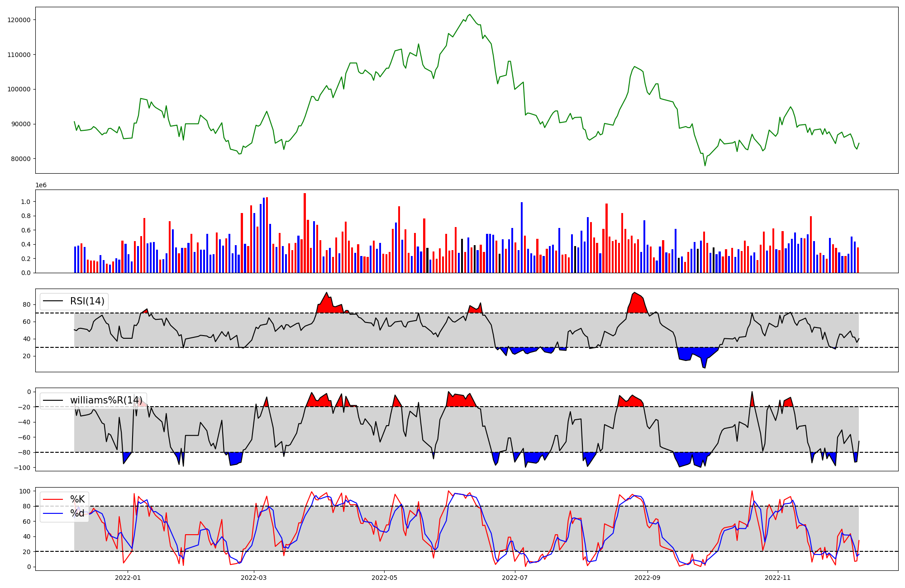
Task: Click the 2022-07 date label on bottom axis
Action: tap(514, 578)
